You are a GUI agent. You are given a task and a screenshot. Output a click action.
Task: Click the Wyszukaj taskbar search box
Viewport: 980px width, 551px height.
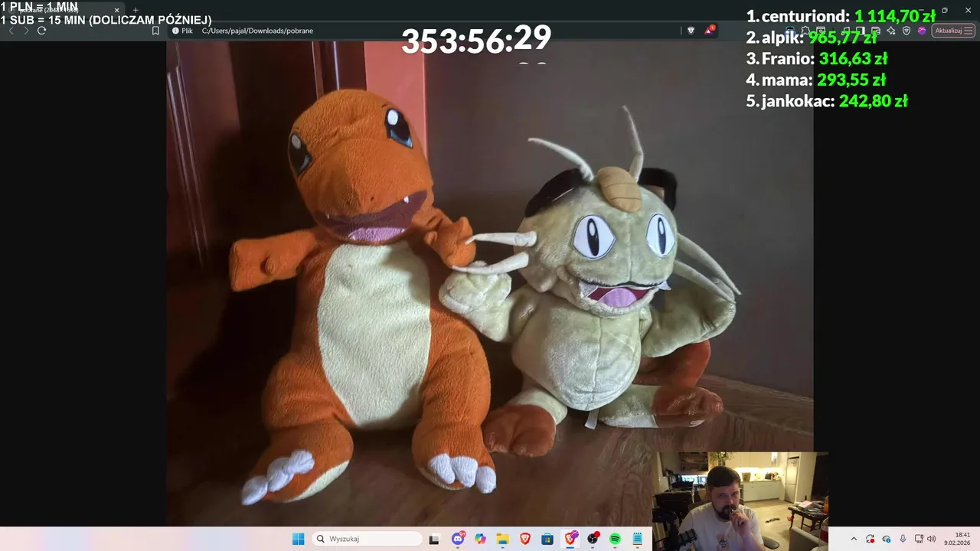367,539
